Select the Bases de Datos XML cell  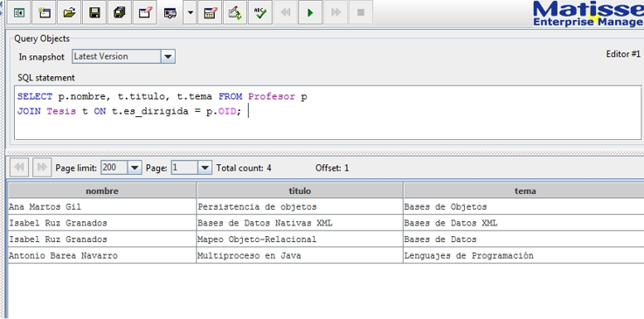click(x=523, y=223)
